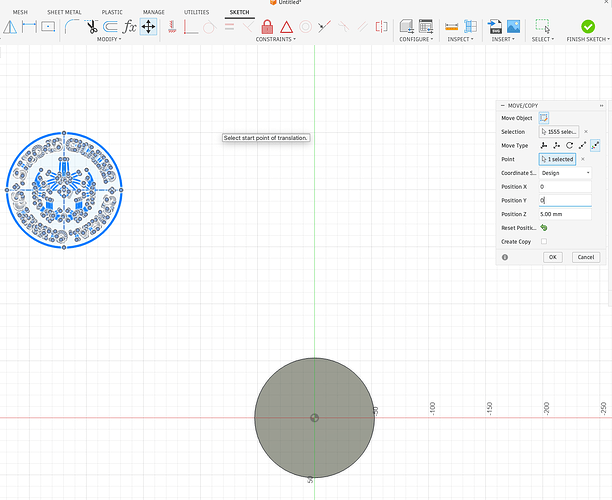Screen dimensions: 612x500
Task: Select the Trim scissors tool
Action: pos(91,27)
